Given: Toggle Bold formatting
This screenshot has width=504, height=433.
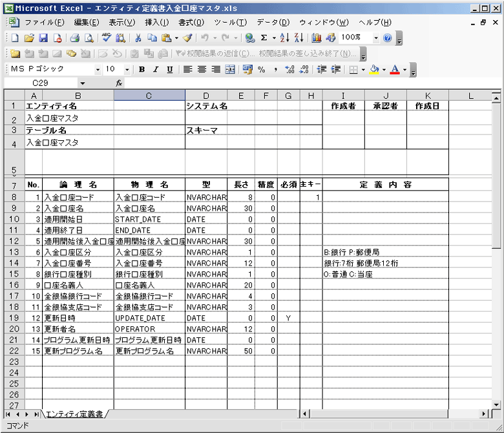Looking at the screenshot, I should [142, 69].
